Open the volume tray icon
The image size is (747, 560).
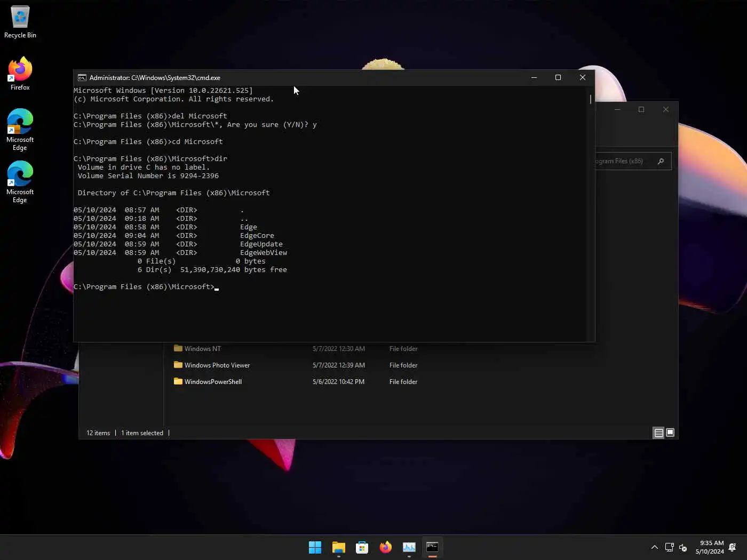[x=683, y=547]
